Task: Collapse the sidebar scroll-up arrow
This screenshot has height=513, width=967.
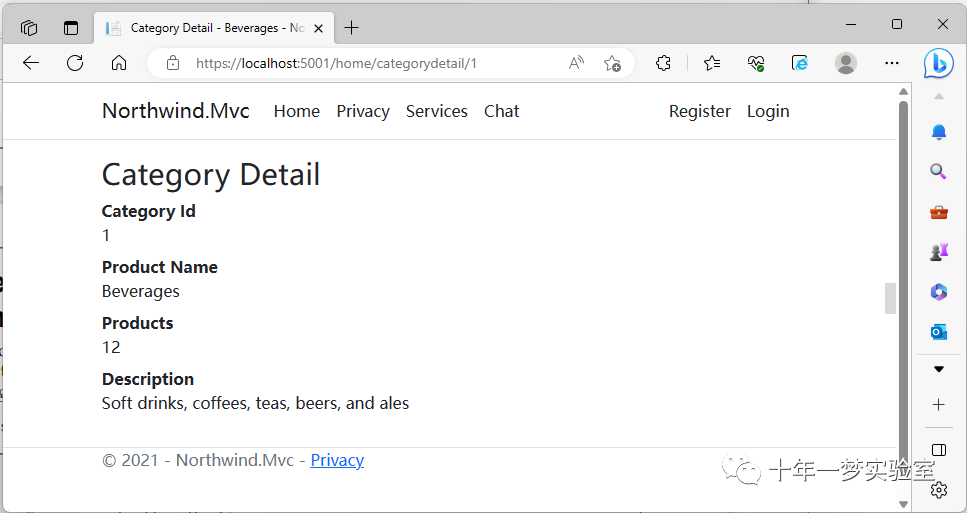Action: 939,97
